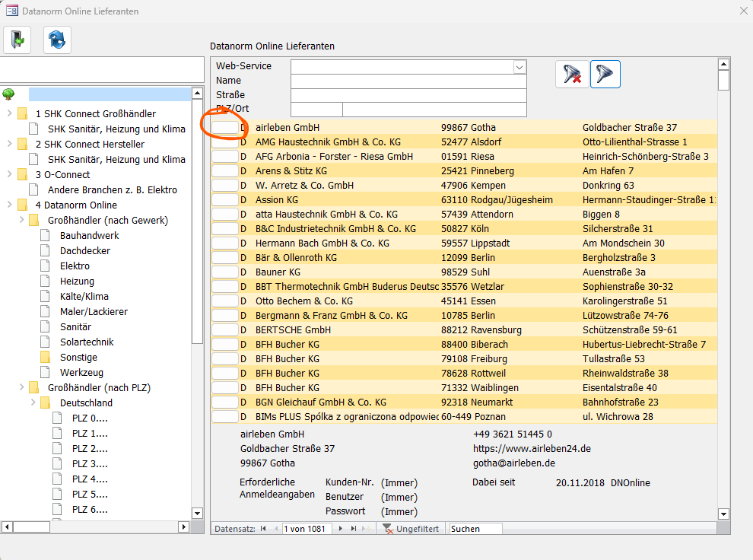Click row button beside Bauner KG
The height and width of the screenshot is (560, 753).
click(224, 272)
